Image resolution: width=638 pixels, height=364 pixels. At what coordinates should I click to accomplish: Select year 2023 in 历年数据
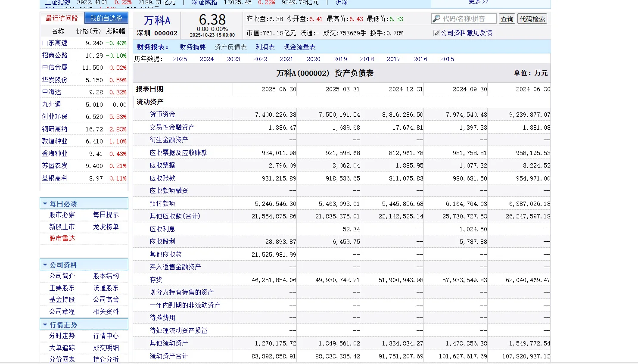tap(233, 59)
